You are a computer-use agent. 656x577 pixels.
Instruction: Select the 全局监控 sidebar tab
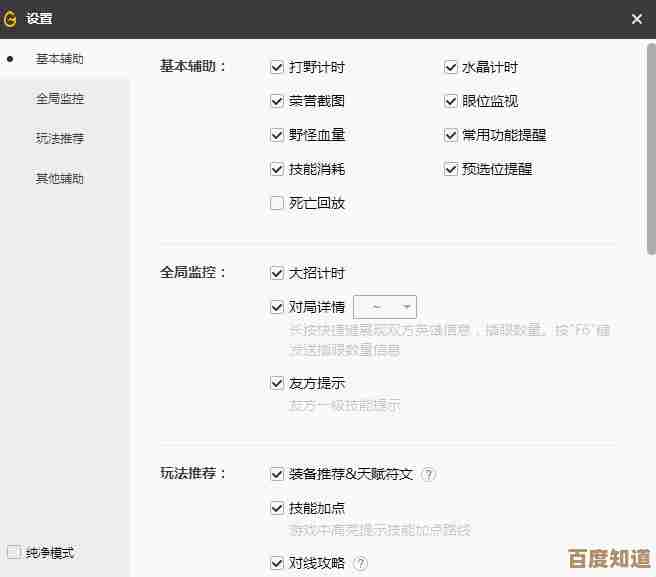(60, 99)
